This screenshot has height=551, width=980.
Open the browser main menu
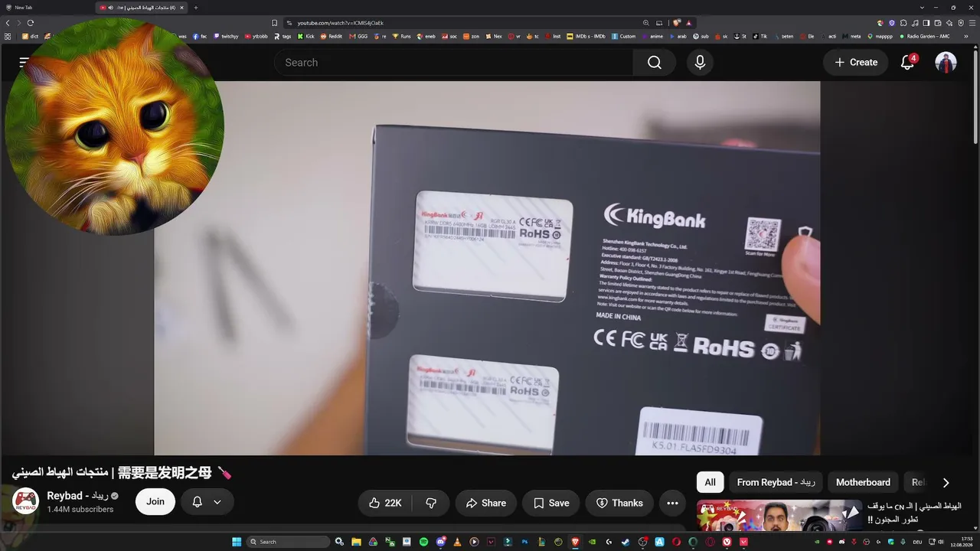(972, 23)
